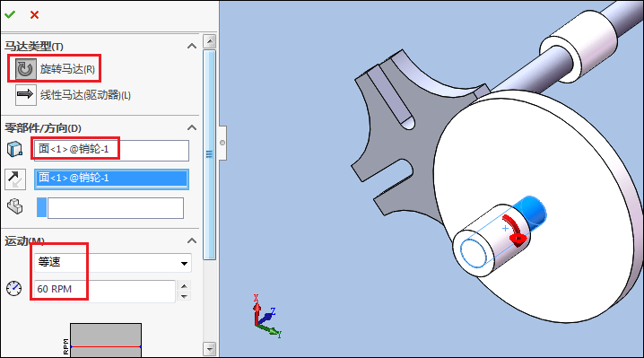Click the motor location face icon
Image resolution: width=644 pixels, height=358 pixels.
click(14, 149)
